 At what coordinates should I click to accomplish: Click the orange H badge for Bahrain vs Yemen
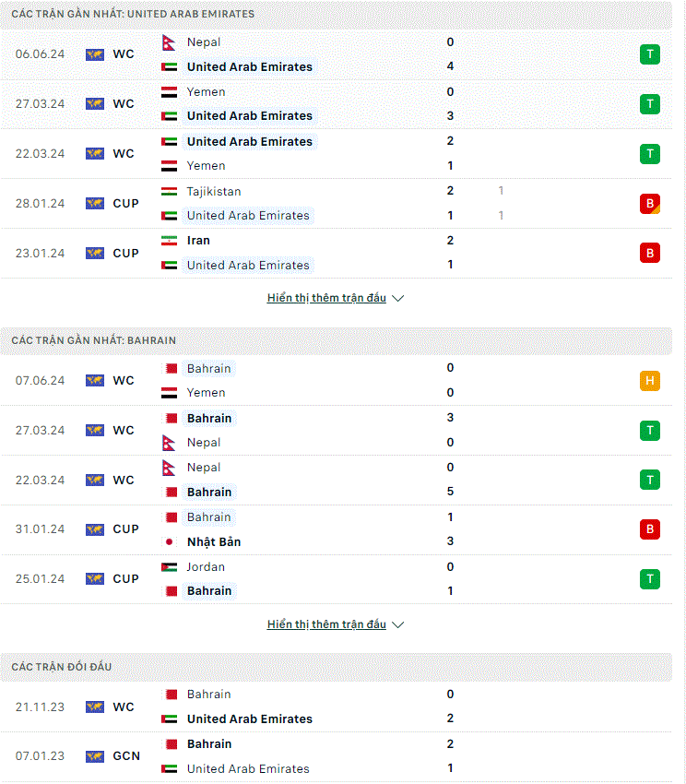tap(649, 381)
